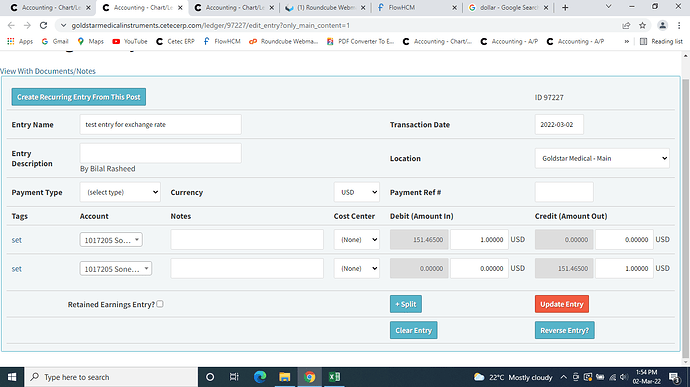Expand the Payment Type dropdown

pos(120,192)
